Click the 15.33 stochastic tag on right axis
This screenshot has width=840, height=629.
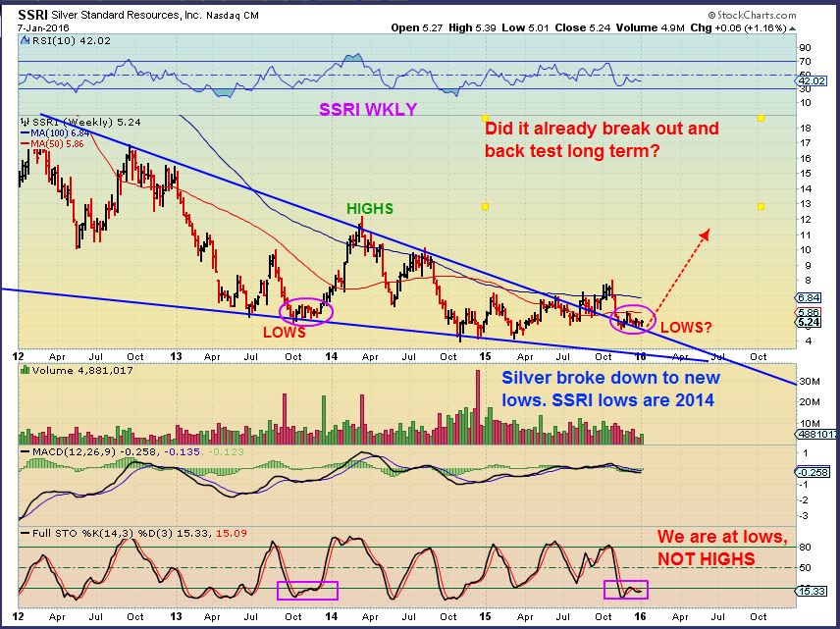pos(813,592)
